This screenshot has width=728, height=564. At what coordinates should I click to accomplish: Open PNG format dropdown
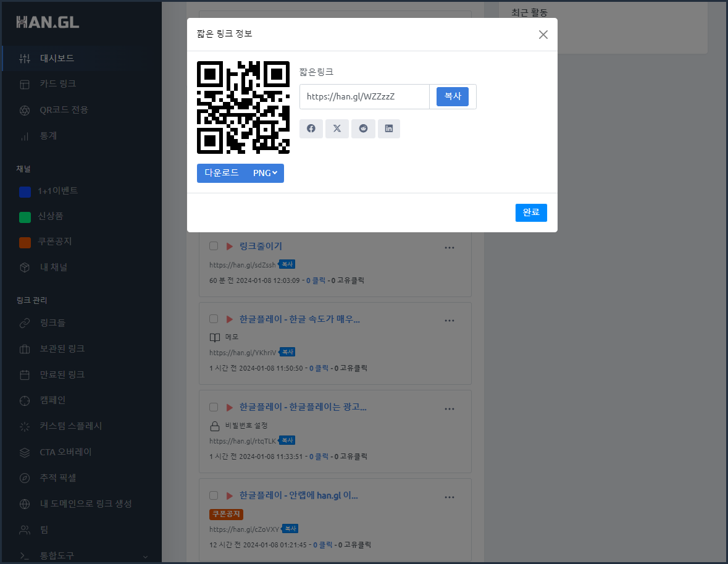[265, 174]
